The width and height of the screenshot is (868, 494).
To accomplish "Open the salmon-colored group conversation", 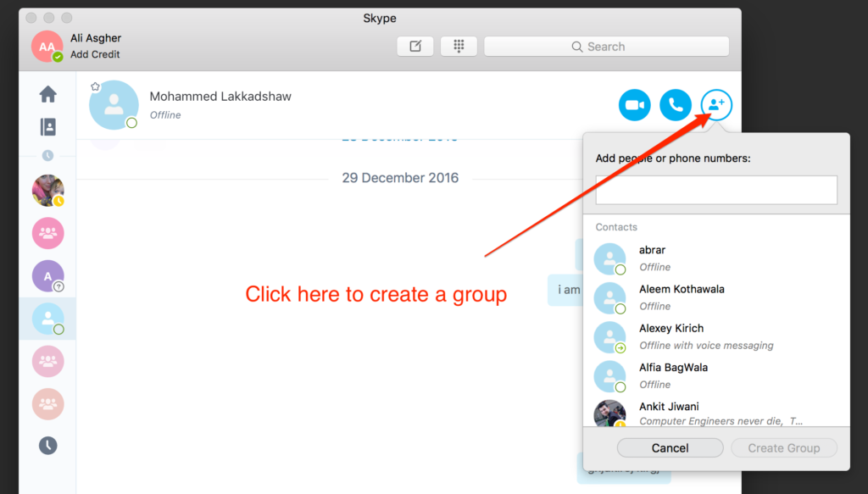I will point(48,404).
